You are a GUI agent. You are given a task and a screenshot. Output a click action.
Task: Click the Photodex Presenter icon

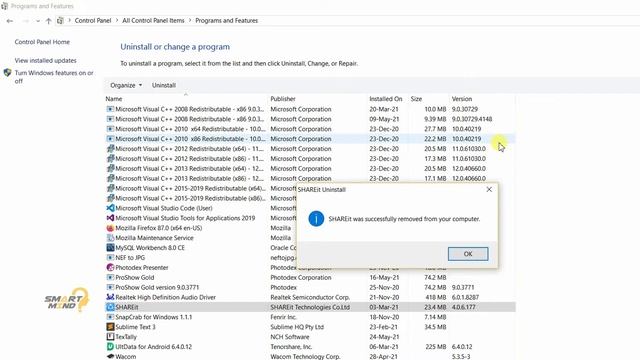click(x=110, y=267)
